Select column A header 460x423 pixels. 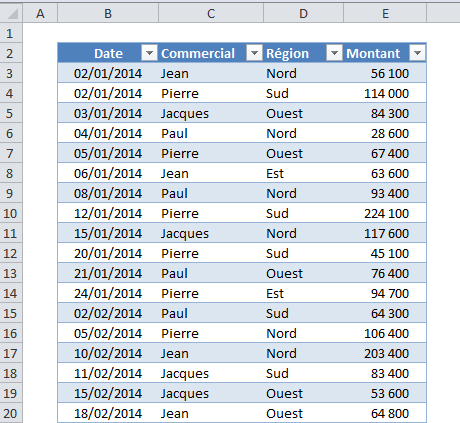(40, 13)
